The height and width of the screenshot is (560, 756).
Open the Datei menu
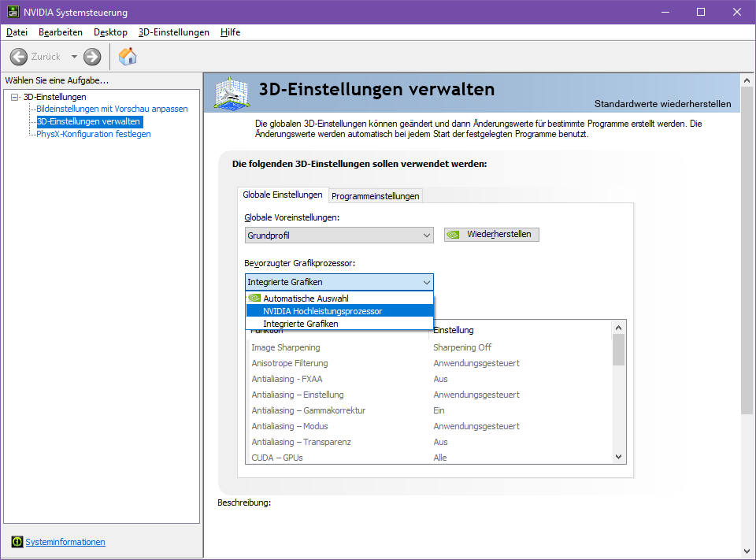(17, 32)
